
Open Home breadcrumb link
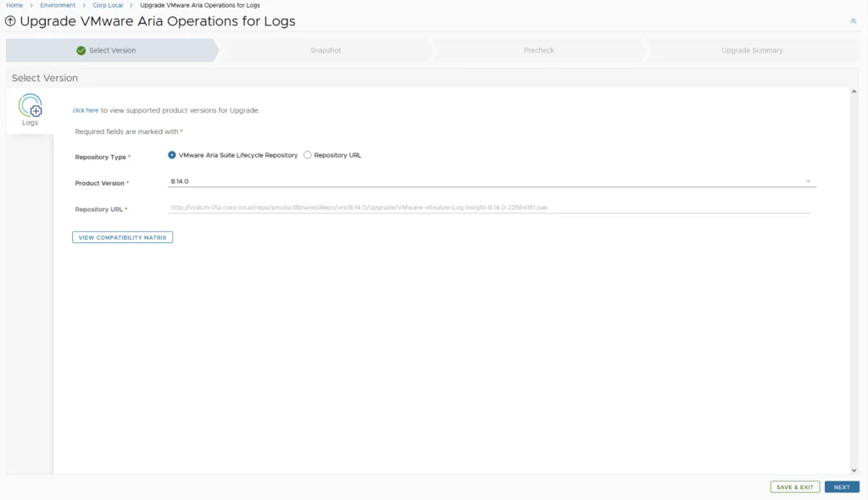point(14,5)
